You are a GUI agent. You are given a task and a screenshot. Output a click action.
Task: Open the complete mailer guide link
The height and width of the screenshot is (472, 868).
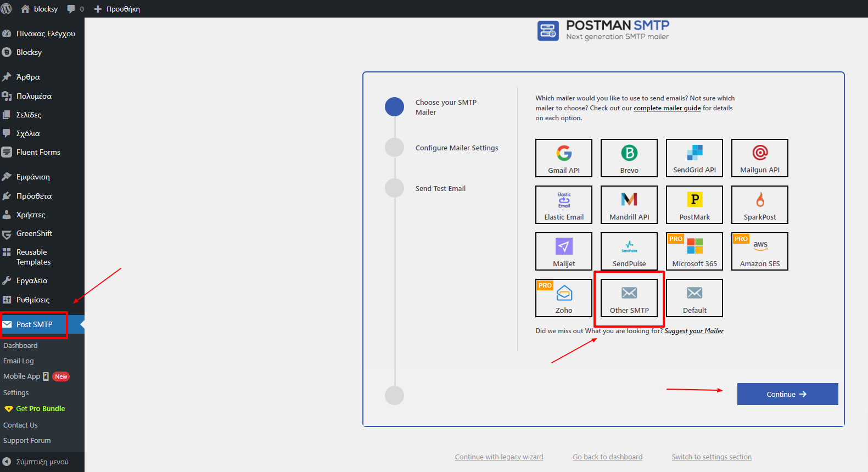point(667,108)
